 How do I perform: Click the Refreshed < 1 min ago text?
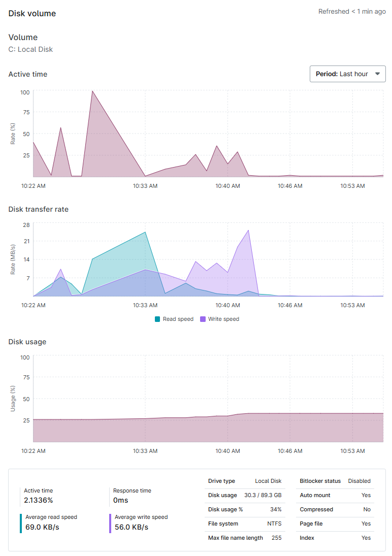(x=352, y=11)
